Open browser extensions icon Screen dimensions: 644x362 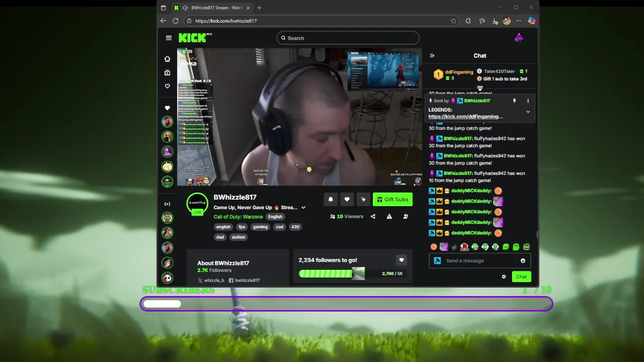point(468,21)
